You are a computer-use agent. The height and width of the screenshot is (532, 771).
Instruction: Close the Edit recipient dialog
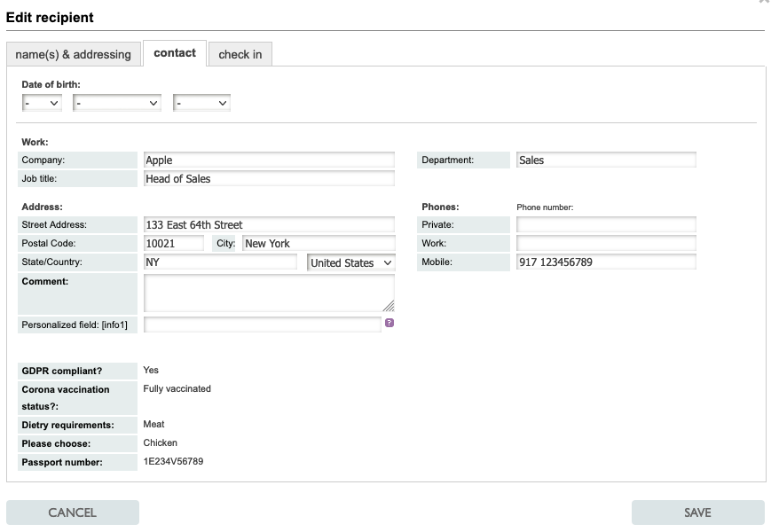(764, 3)
